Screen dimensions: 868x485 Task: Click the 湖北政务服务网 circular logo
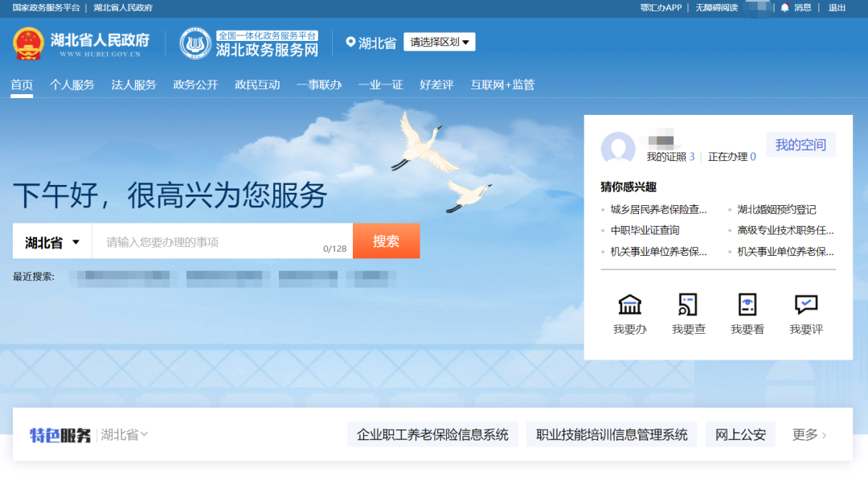[x=195, y=43]
